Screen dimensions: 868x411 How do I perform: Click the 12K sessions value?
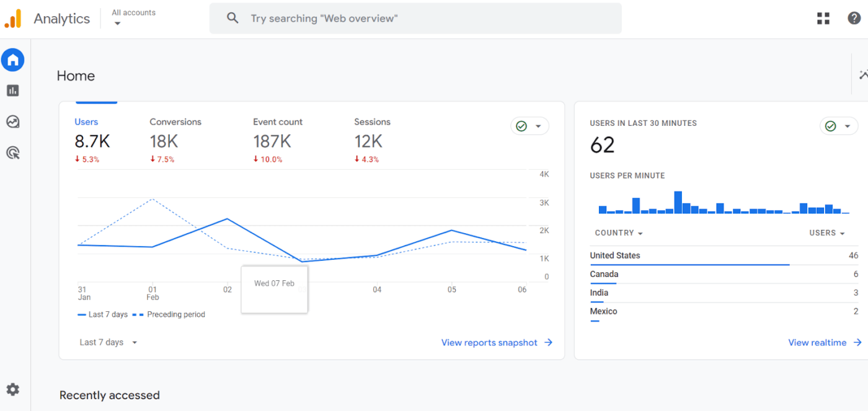pyautogui.click(x=368, y=142)
